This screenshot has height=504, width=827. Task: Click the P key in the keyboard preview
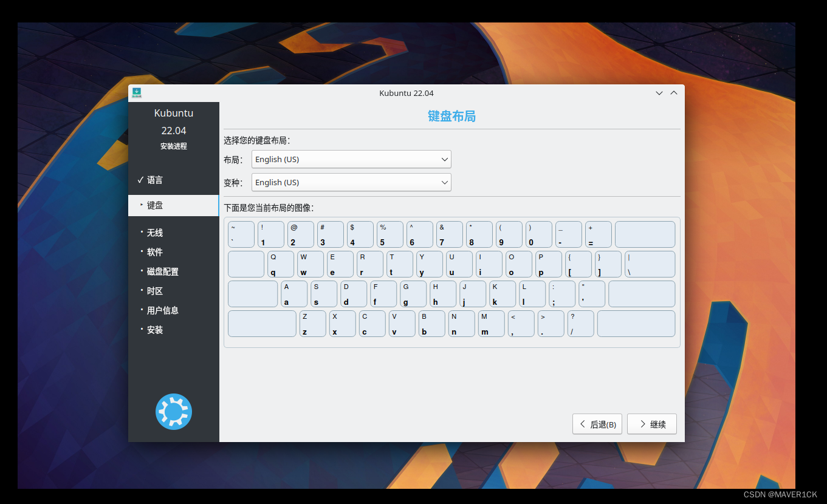(x=549, y=264)
